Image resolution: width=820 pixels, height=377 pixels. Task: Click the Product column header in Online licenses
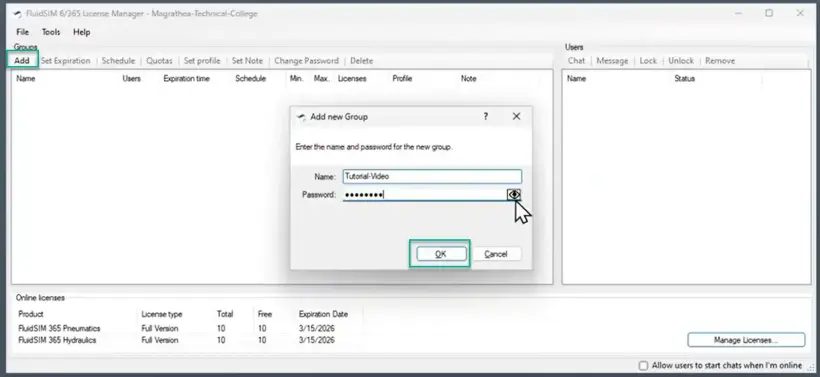31,314
